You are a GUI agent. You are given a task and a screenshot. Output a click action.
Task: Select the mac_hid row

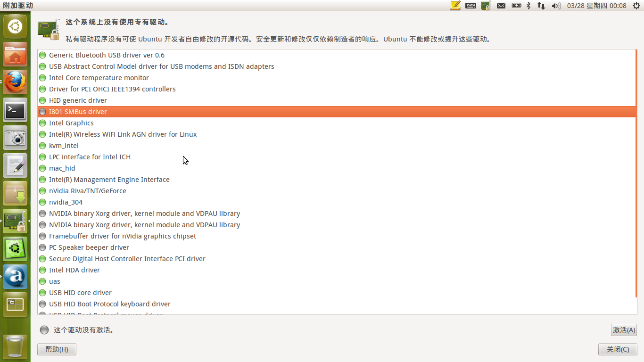pyautogui.click(x=337, y=168)
